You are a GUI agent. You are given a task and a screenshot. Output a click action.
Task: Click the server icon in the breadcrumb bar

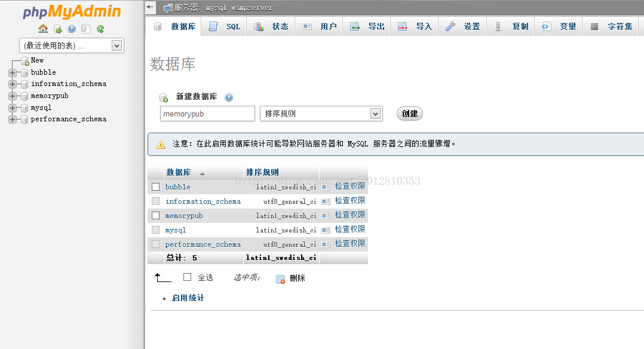(168, 8)
